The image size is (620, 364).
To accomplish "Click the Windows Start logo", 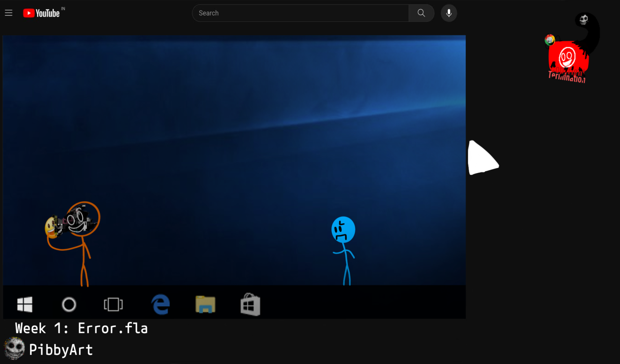I will click(x=25, y=304).
